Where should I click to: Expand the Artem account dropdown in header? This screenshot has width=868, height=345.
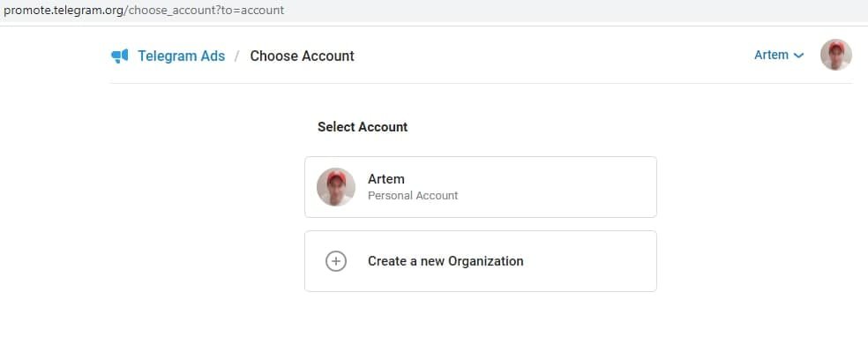click(778, 55)
